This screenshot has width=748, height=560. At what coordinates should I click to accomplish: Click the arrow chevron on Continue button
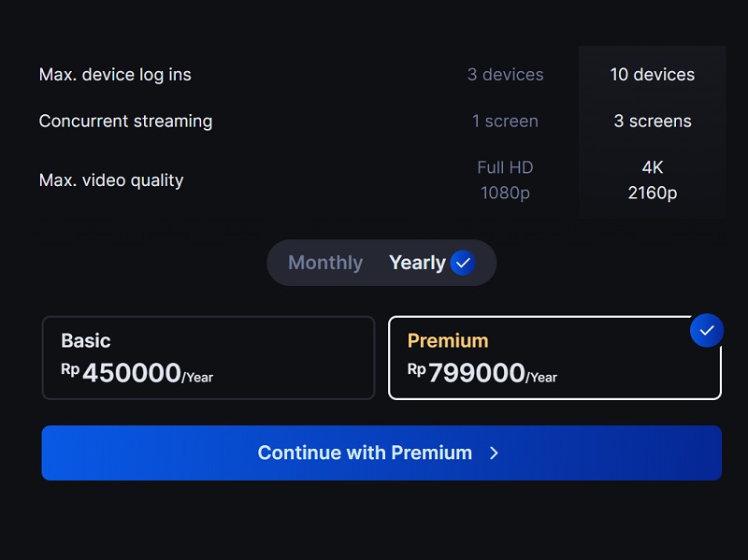pos(495,453)
